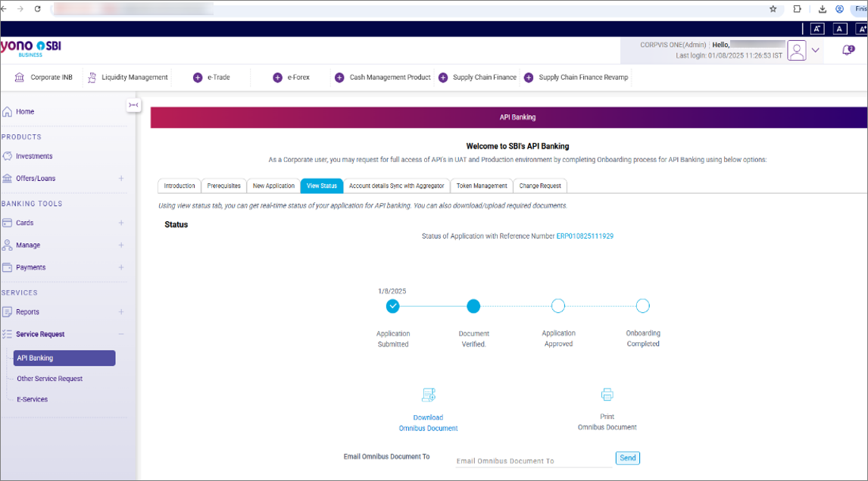Click the yono SBI Business logo
868x481 pixels.
pyautogui.click(x=30, y=48)
